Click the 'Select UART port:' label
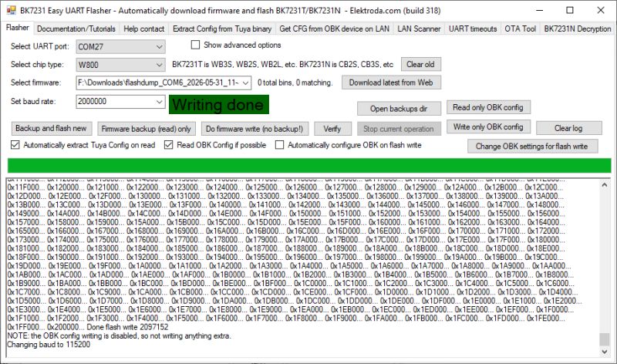617x364 pixels. tap(40, 46)
